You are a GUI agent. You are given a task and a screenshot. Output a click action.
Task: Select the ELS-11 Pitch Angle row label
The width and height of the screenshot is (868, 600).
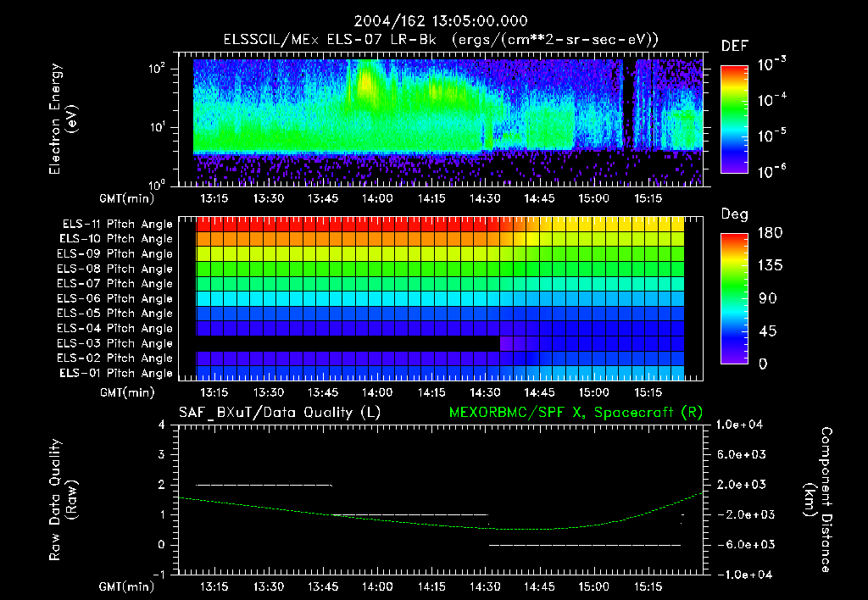[117, 225]
